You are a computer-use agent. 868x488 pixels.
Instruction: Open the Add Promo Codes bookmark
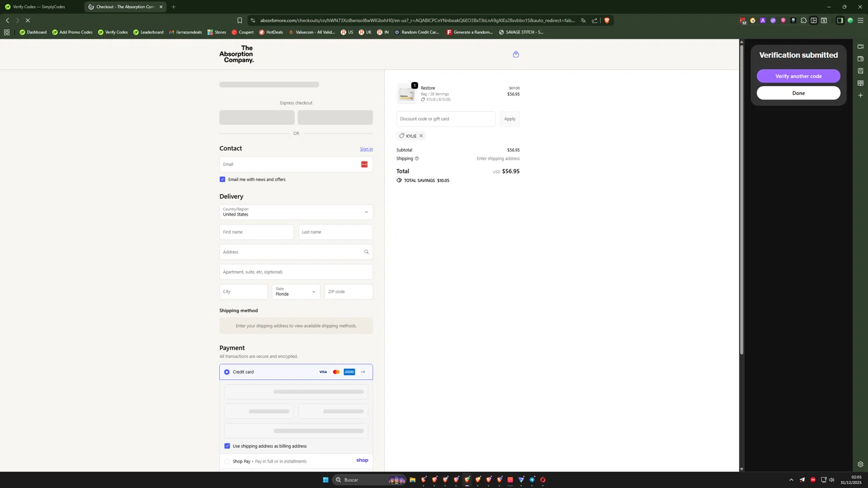tap(72, 32)
